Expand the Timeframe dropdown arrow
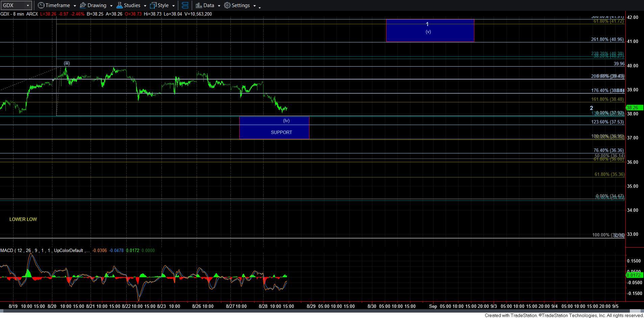 [75, 6]
